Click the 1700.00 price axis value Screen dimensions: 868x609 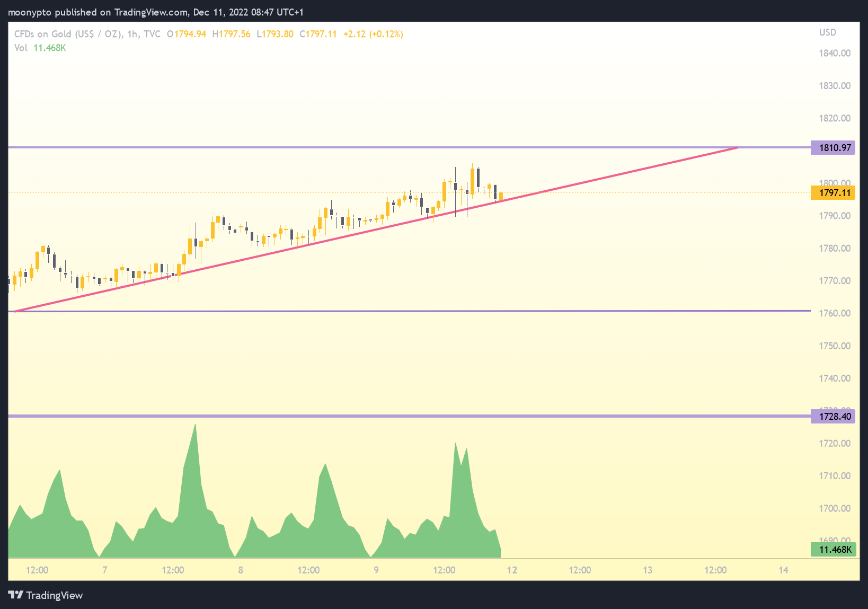pyautogui.click(x=835, y=509)
